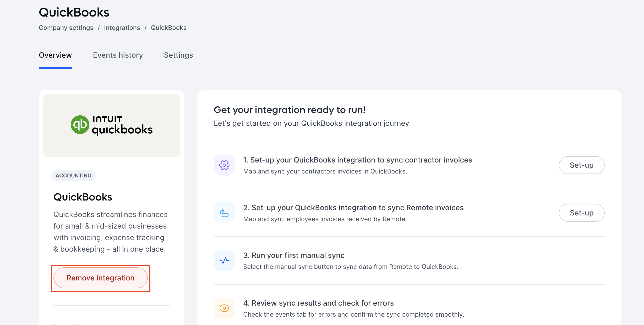Select the QuickBooks page heading
Viewport: 644px width, 325px height.
(x=74, y=12)
